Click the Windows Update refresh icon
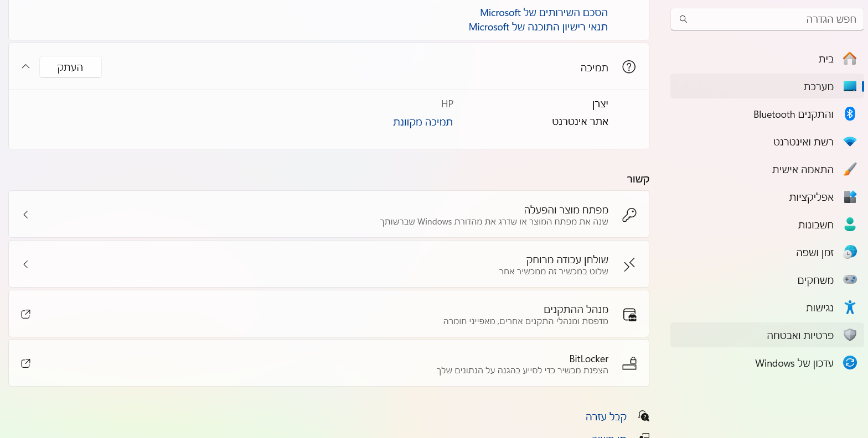This screenshot has height=438, width=868. [850, 363]
